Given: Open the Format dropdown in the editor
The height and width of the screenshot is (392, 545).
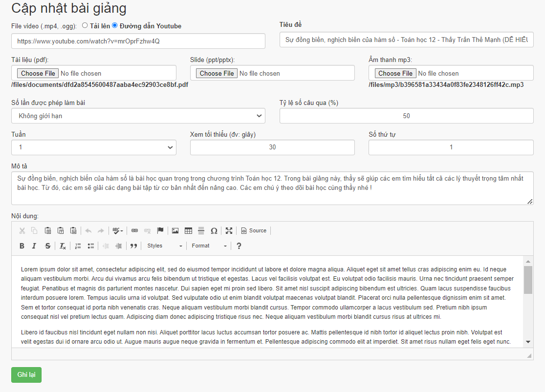Looking at the screenshot, I should (x=209, y=246).
